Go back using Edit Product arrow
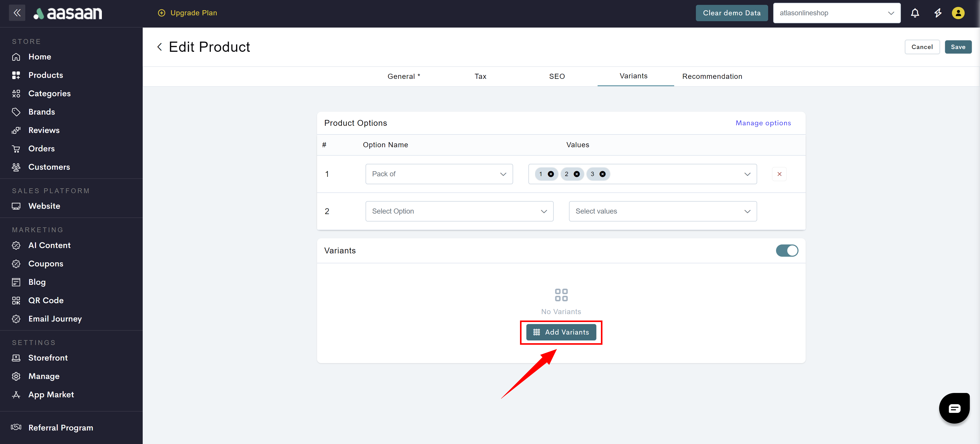The height and width of the screenshot is (444, 980). coord(159,47)
